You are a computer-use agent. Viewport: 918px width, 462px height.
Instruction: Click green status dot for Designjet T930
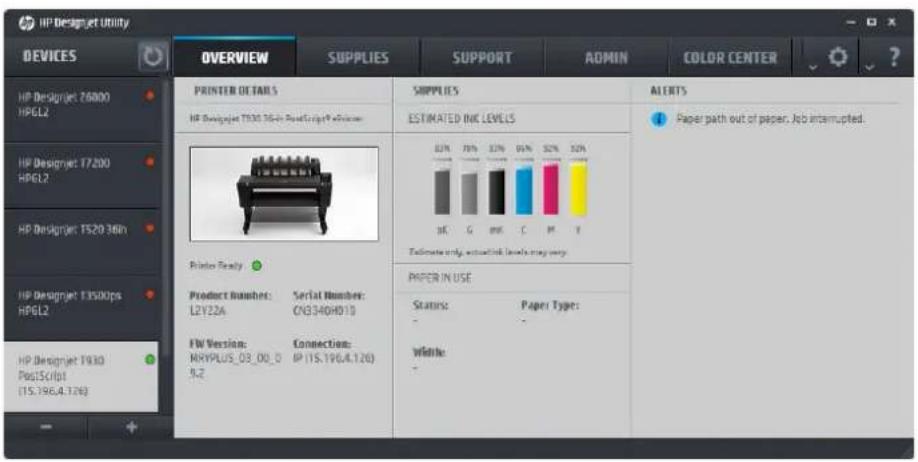150,360
